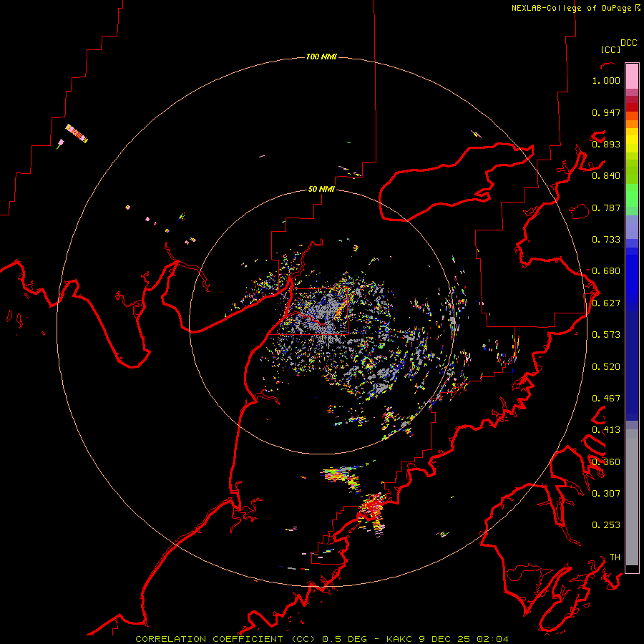Click the 0.733 legend value
The image size is (644, 644).
[606, 240]
